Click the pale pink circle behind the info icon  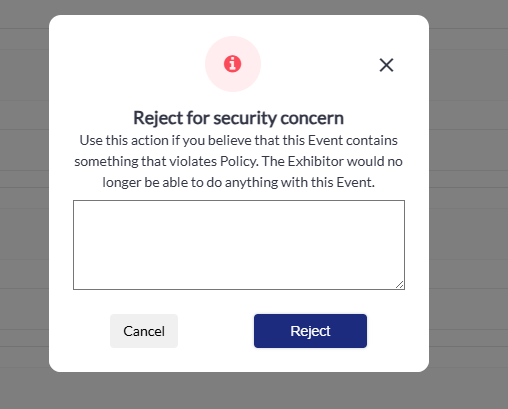point(233,64)
